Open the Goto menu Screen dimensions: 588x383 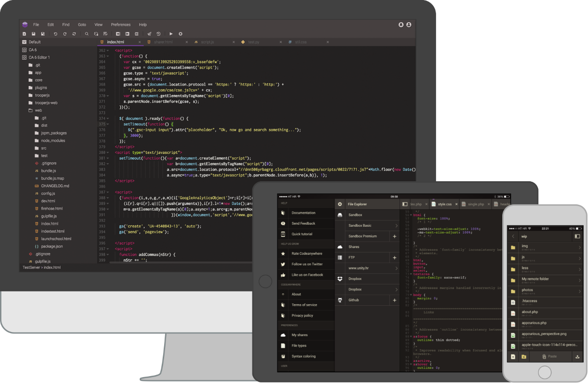tap(82, 24)
